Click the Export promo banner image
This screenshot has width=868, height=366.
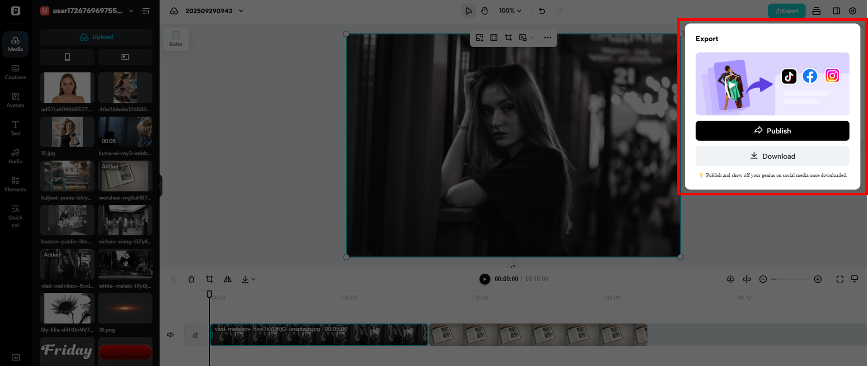click(x=772, y=84)
